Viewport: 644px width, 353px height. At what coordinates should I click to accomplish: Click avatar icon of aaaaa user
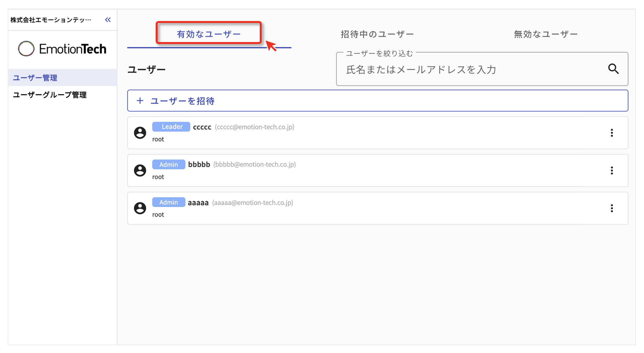tap(140, 208)
